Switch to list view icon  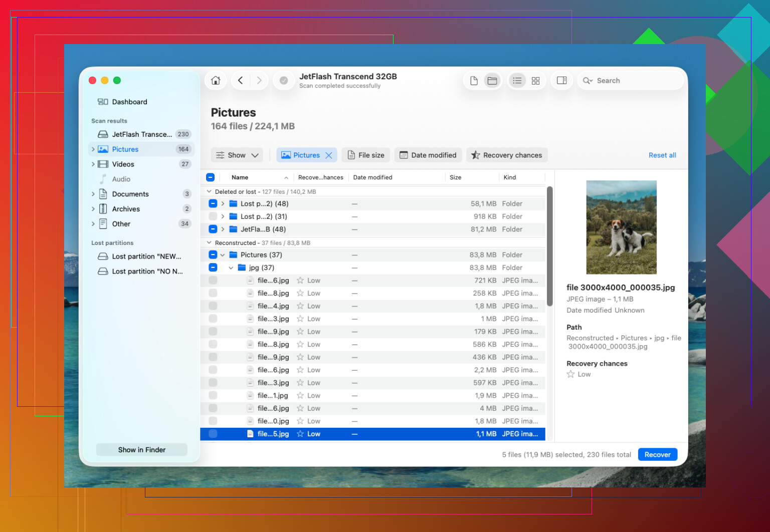(517, 81)
